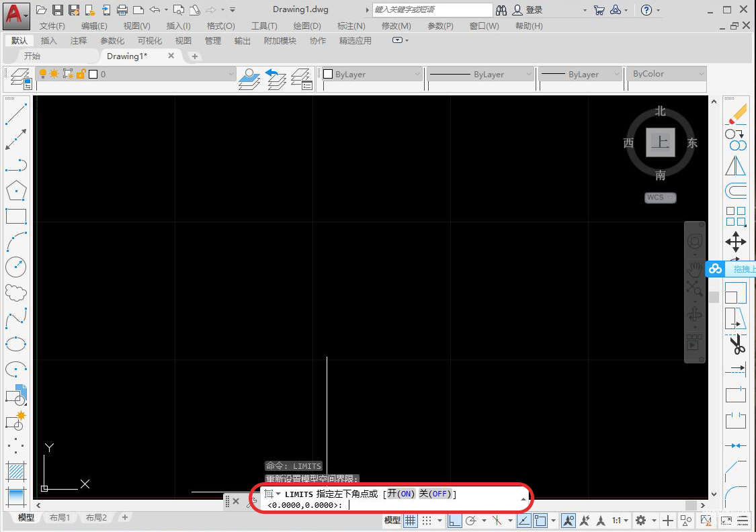This screenshot has height=532, width=756.
Task: Select the Polygon draw tool
Action: [16, 191]
